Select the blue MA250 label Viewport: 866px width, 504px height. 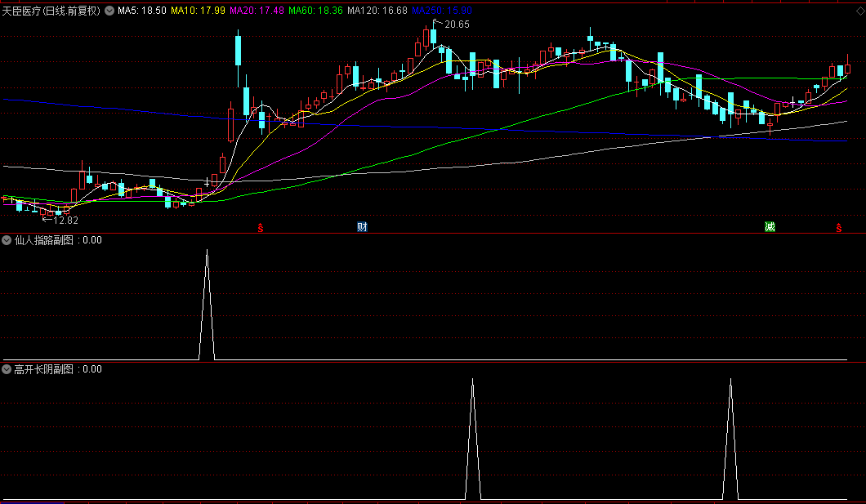(442, 11)
